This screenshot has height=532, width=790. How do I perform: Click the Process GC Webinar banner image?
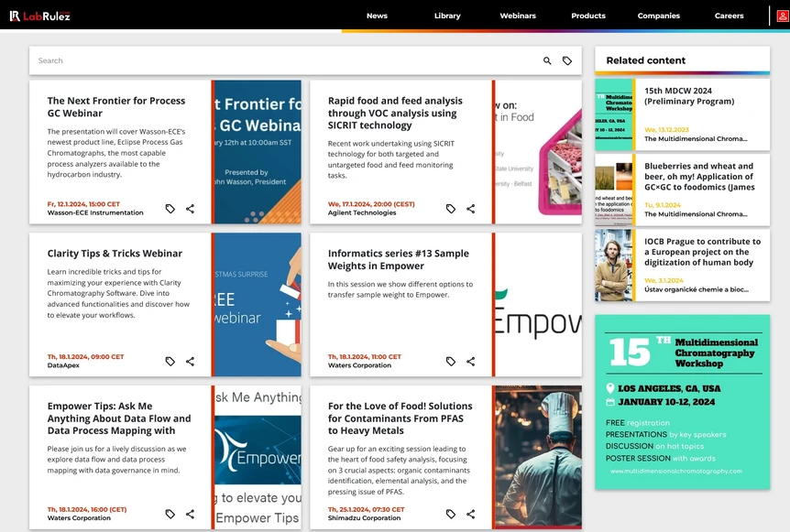[x=257, y=152]
